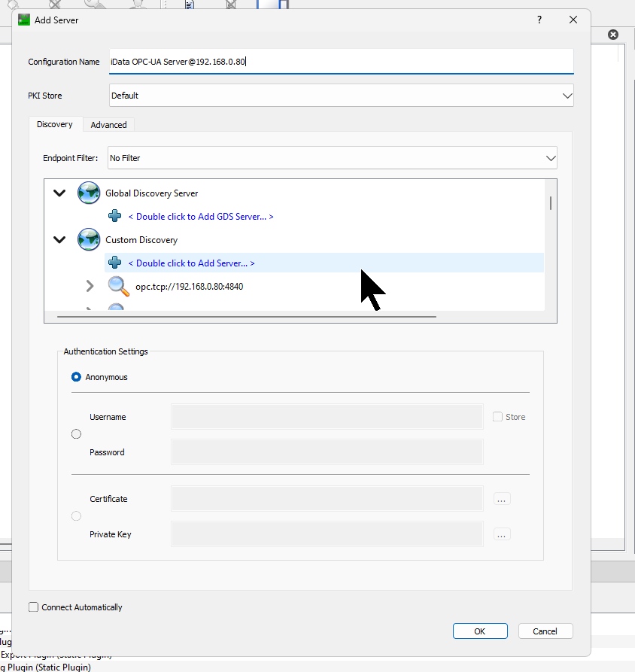Image resolution: width=635 pixels, height=672 pixels.
Task: Click magnifier icon for opc.tcp://192.168.0.80:4840
Action: (x=118, y=286)
